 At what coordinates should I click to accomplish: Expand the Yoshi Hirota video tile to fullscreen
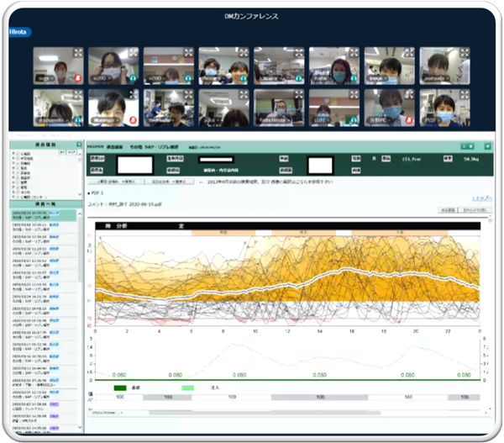coord(299,94)
